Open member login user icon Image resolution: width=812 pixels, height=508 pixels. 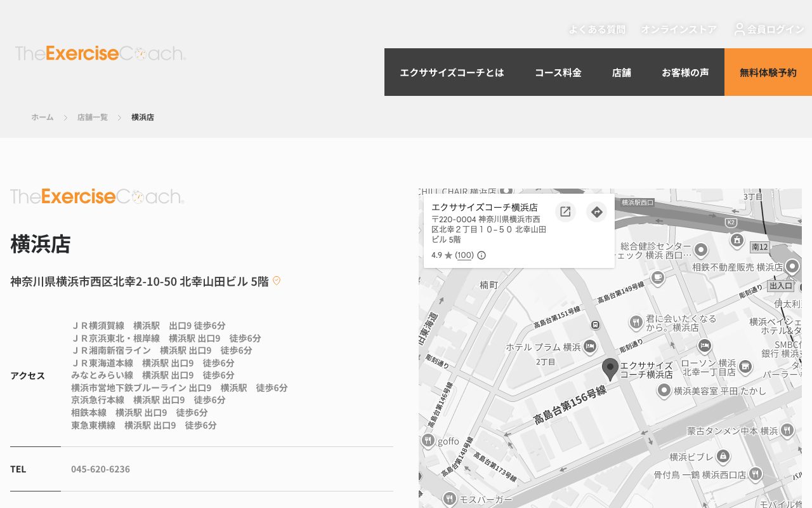(x=740, y=29)
